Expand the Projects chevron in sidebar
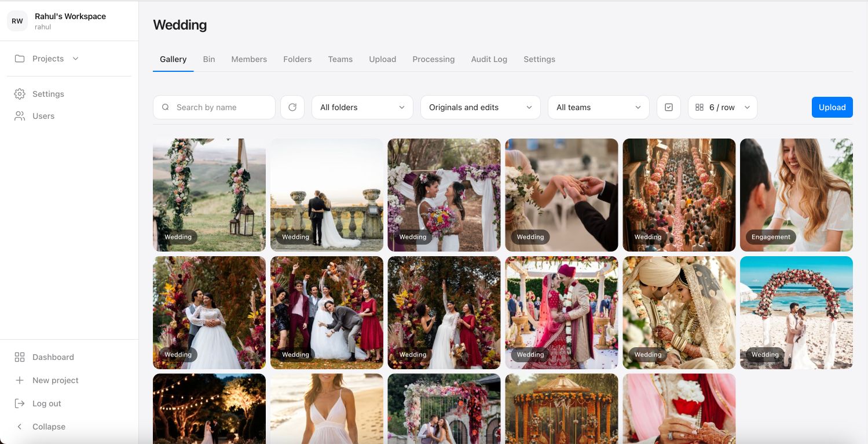Viewport: 868px width, 444px height. coord(75,59)
